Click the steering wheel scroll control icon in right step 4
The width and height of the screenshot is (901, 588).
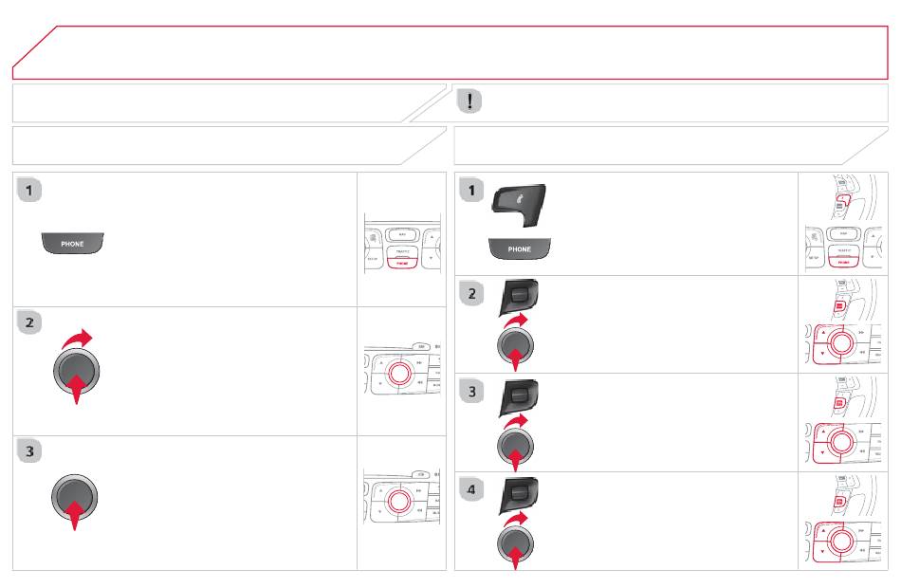pos(518,495)
